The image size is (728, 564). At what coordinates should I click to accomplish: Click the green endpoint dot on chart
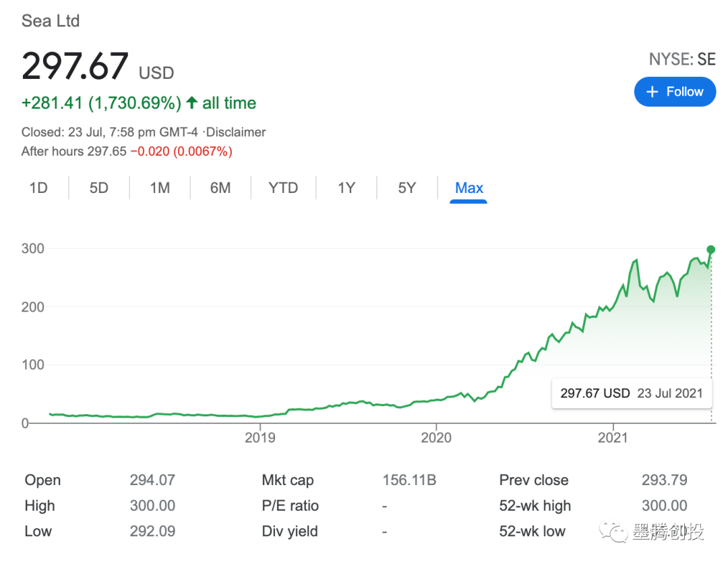[x=710, y=250]
